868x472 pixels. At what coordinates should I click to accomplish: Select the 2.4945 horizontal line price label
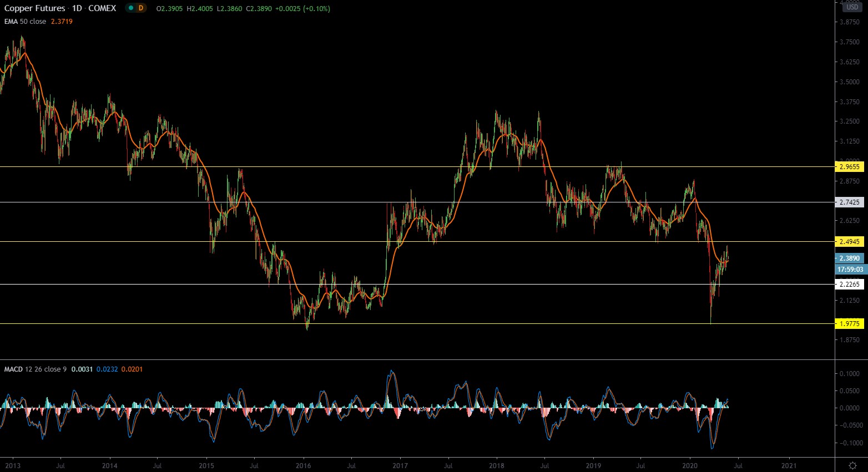click(850, 242)
